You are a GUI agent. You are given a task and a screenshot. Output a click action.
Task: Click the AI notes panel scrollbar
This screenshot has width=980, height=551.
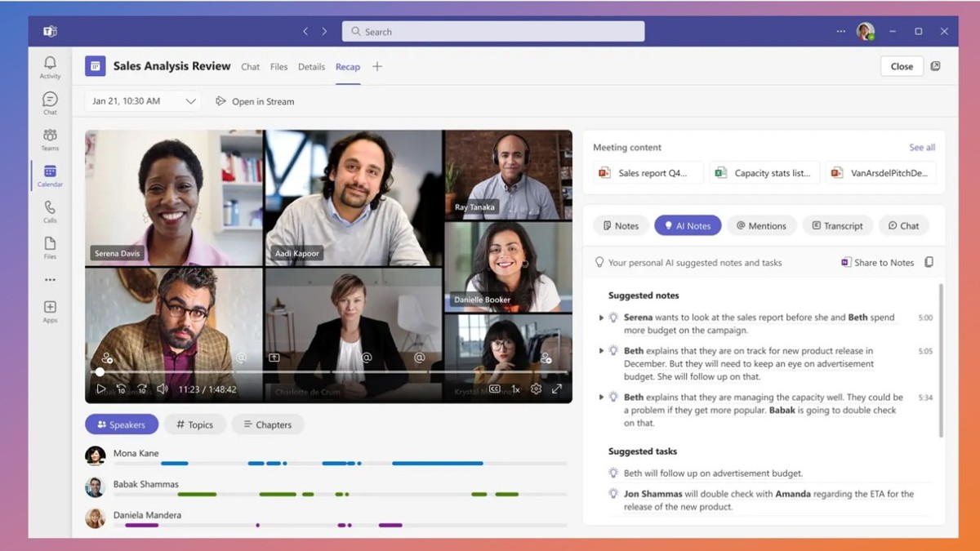click(x=941, y=359)
